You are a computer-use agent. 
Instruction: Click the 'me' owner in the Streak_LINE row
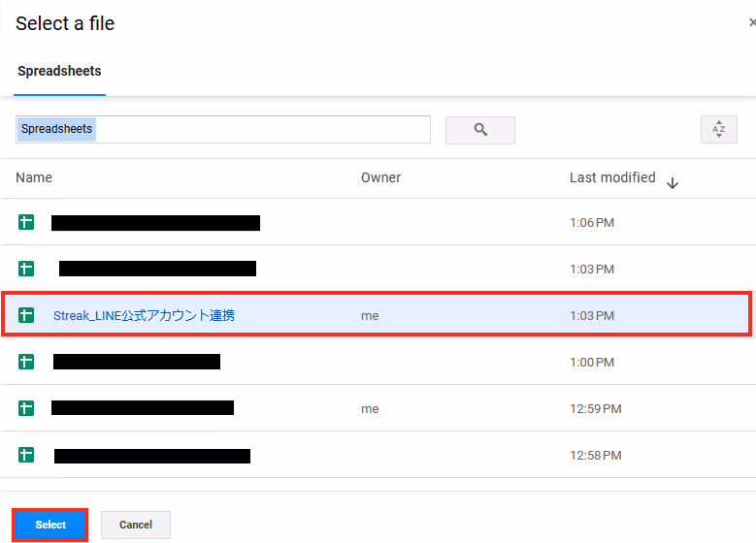click(x=370, y=316)
